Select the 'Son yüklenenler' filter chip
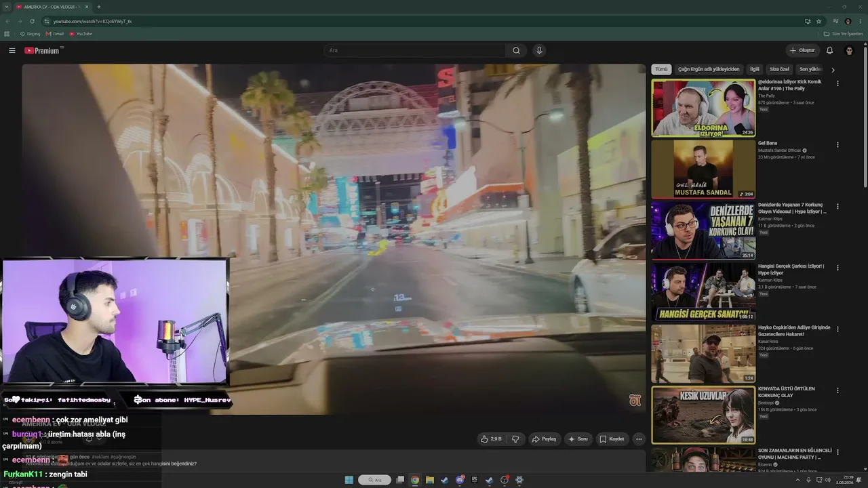 [810, 69]
